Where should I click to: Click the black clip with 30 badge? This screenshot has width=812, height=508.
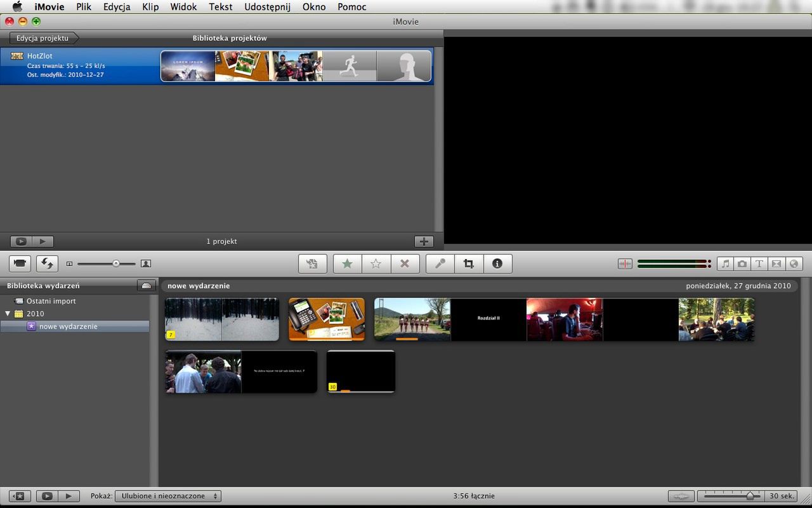[361, 371]
